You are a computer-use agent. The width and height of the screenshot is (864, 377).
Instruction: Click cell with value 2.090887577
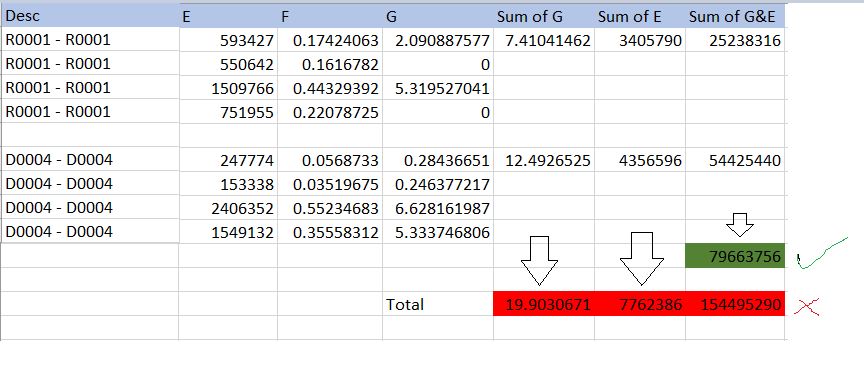pos(438,40)
